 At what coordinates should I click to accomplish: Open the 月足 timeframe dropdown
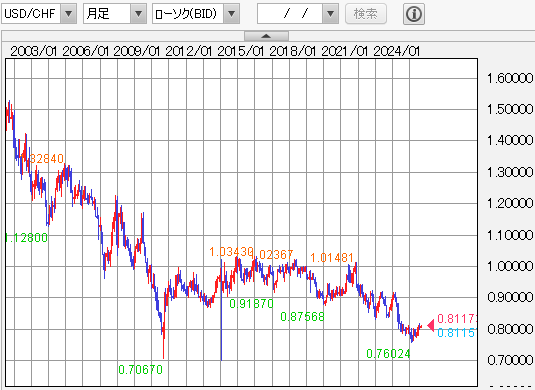(115, 14)
